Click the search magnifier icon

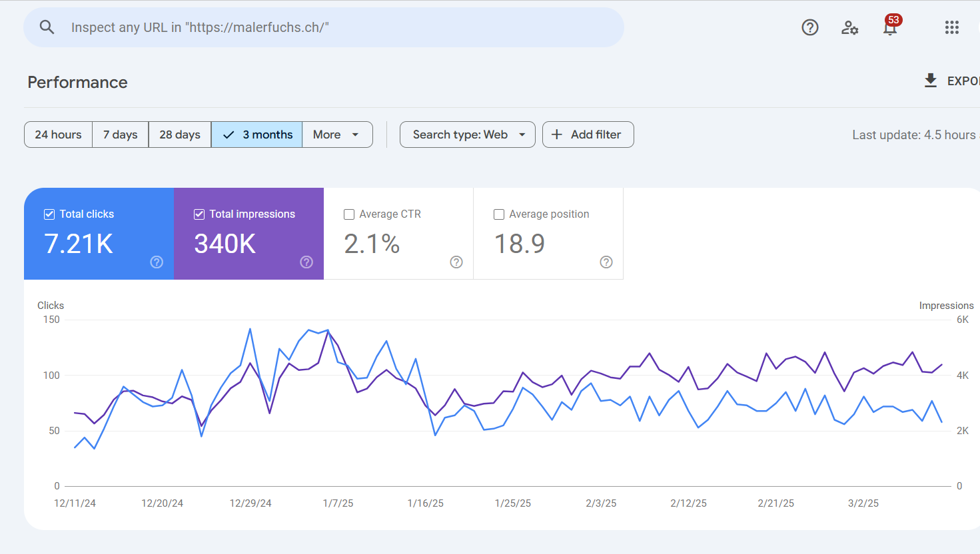[x=47, y=27]
